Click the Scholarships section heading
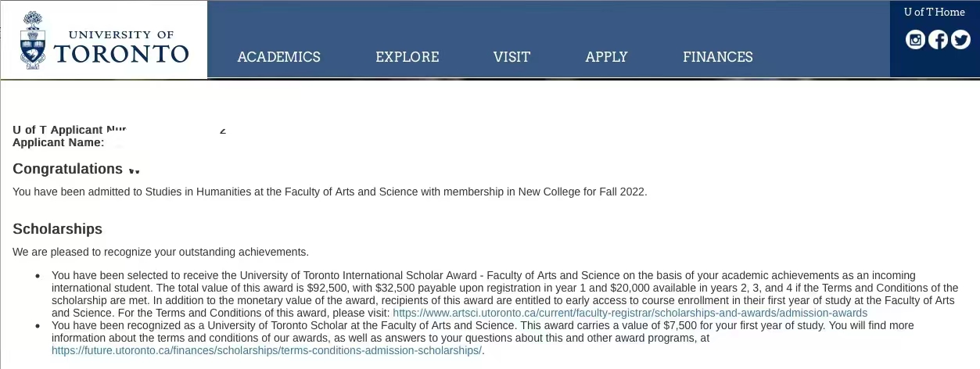Image resolution: width=980 pixels, height=369 pixels. point(57,229)
